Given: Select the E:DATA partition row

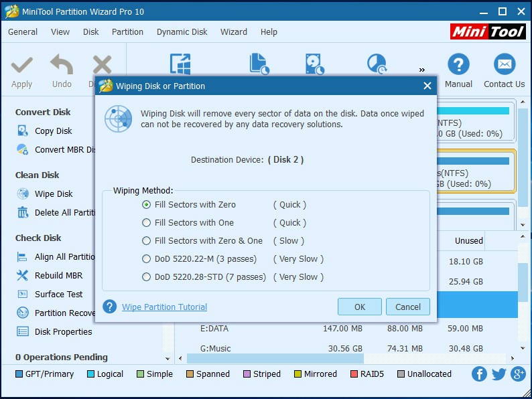Looking at the screenshot, I should (x=346, y=328).
